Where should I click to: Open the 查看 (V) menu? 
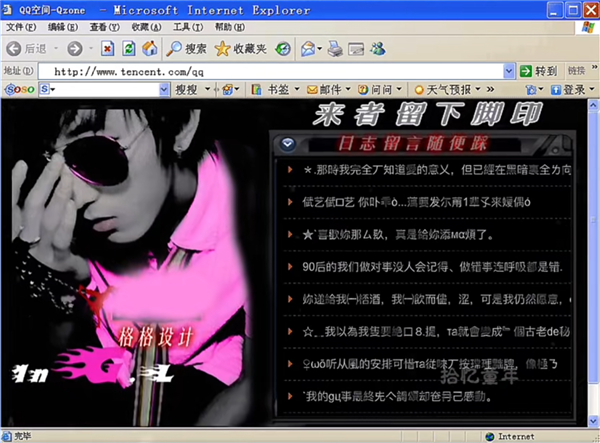104,27
